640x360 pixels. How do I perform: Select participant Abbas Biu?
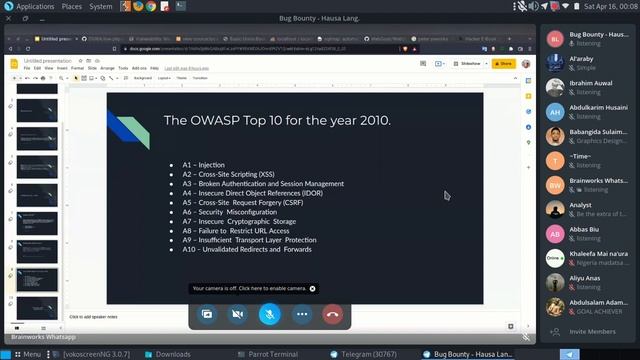coord(587,234)
